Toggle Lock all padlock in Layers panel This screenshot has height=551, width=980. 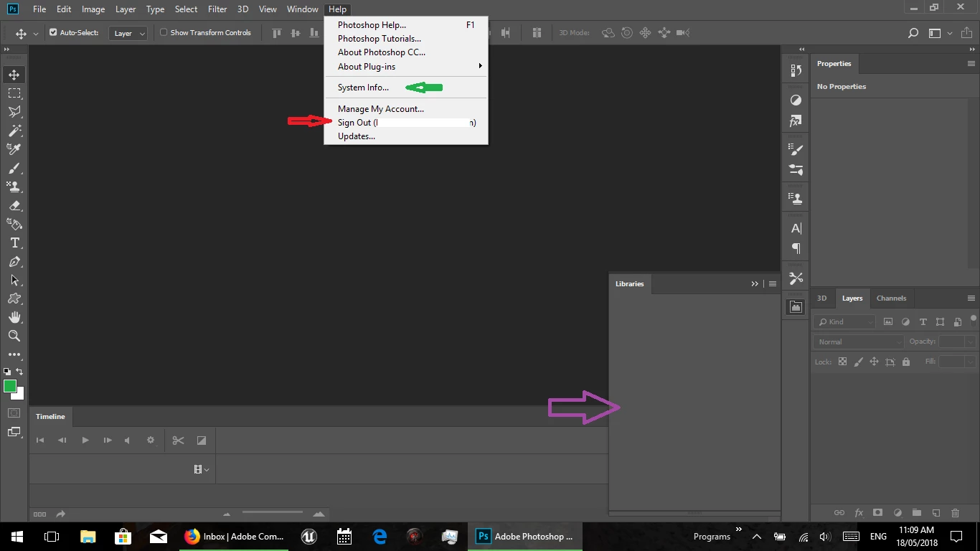tap(906, 362)
